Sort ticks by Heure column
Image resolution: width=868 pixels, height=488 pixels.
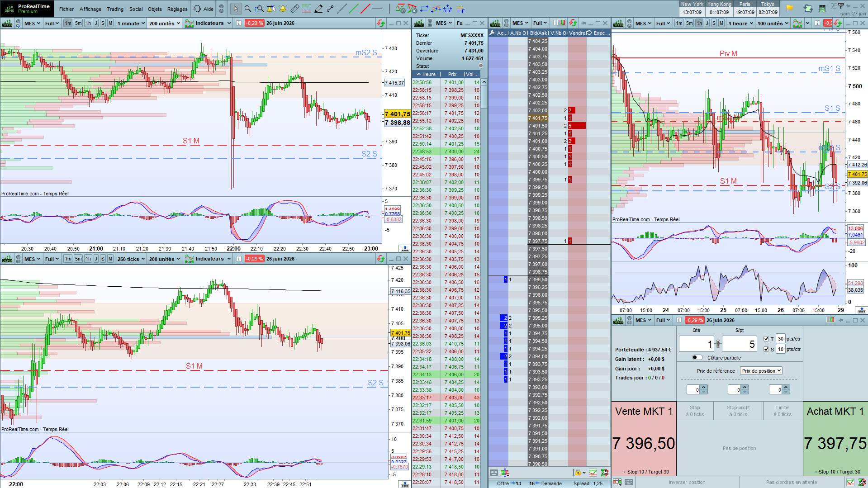point(427,74)
